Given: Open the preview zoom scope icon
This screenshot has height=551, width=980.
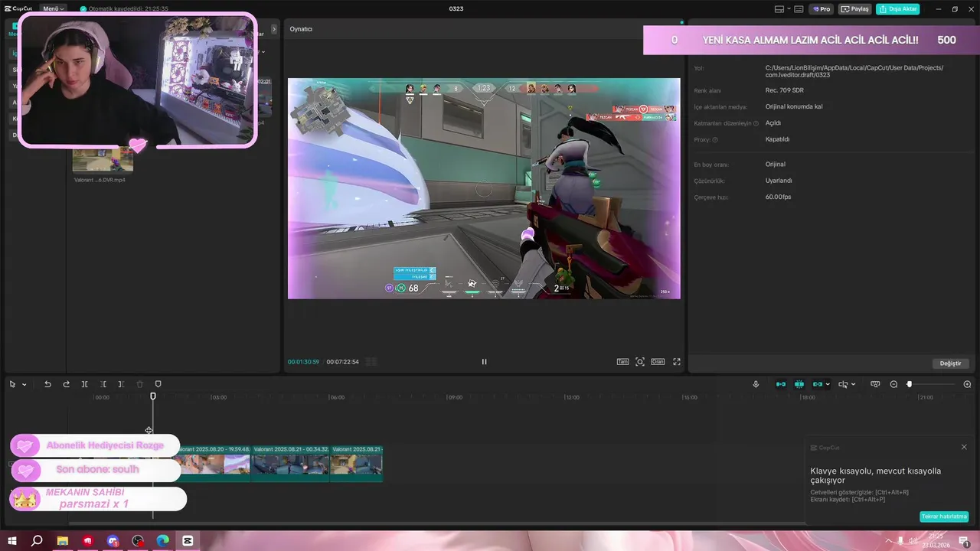Looking at the screenshot, I should [x=640, y=362].
